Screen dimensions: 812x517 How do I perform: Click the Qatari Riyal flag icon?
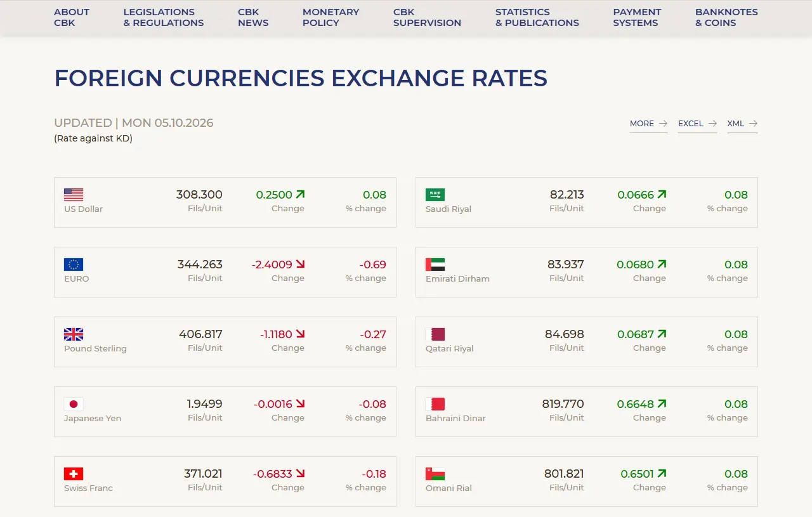click(435, 334)
